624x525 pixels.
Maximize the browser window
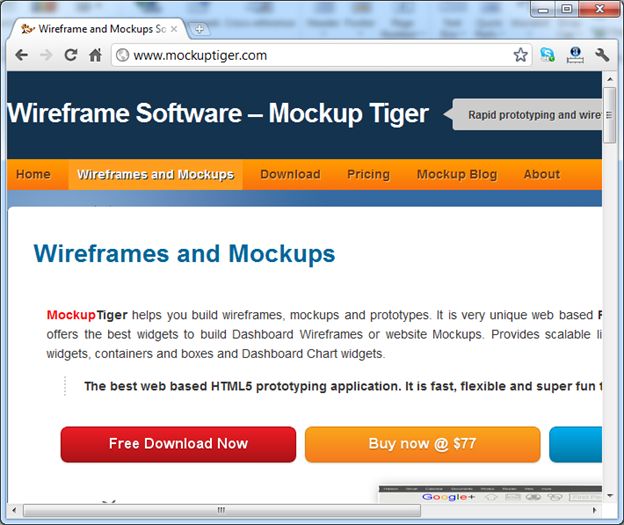[567, 9]
